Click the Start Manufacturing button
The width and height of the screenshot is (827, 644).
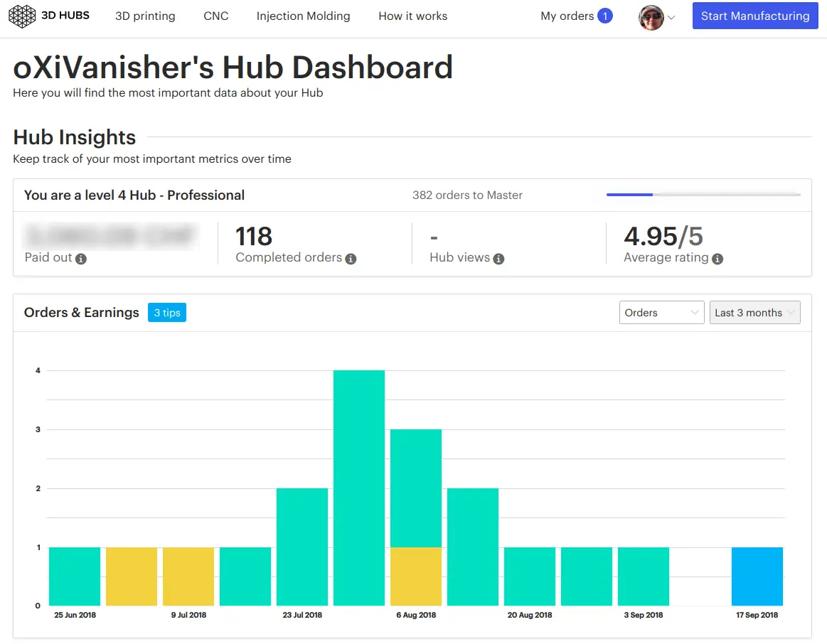754,15
